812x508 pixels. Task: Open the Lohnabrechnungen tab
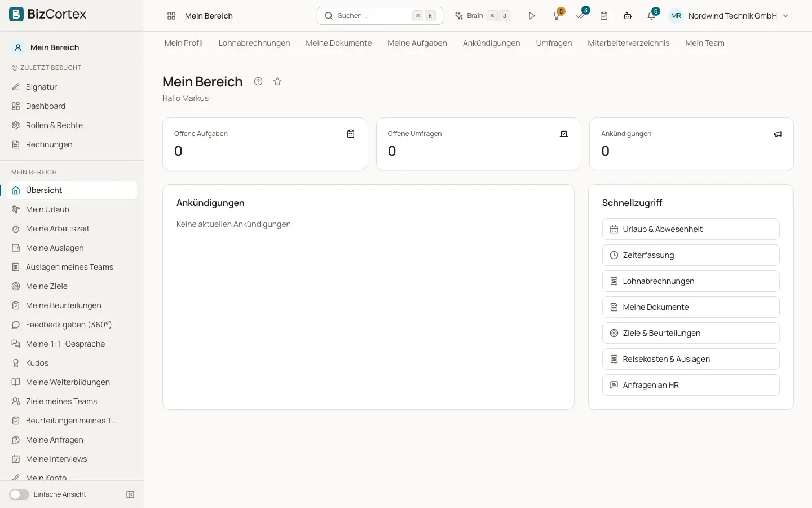(x=254, y=43)
